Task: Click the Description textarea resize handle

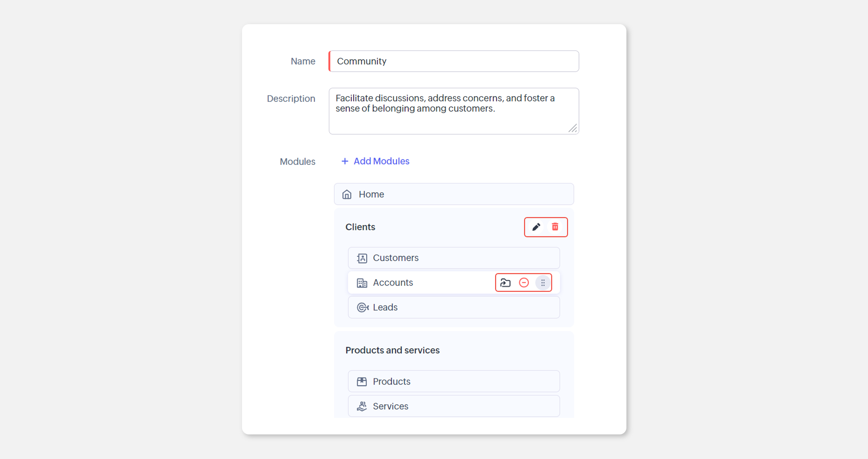Action: [x=573, y=128]
